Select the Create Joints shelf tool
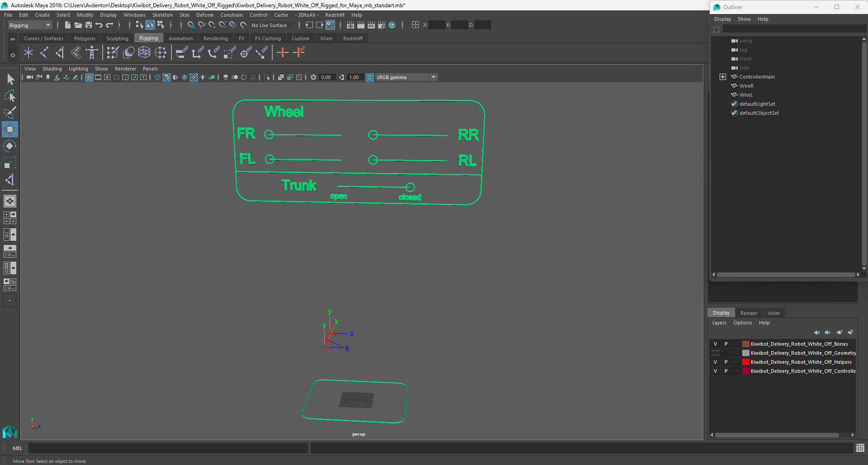Viewport: 868px width, 465px height. (44, 52)
